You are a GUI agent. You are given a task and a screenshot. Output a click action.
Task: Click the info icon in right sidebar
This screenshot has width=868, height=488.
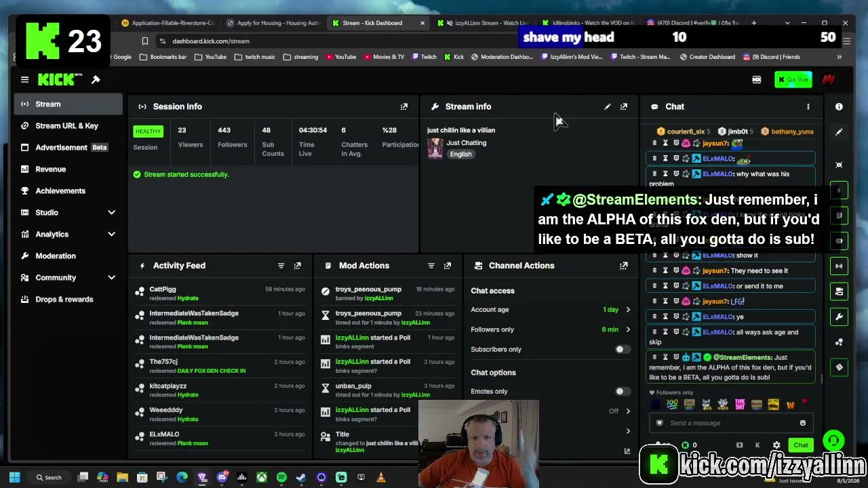coord(839,106)
